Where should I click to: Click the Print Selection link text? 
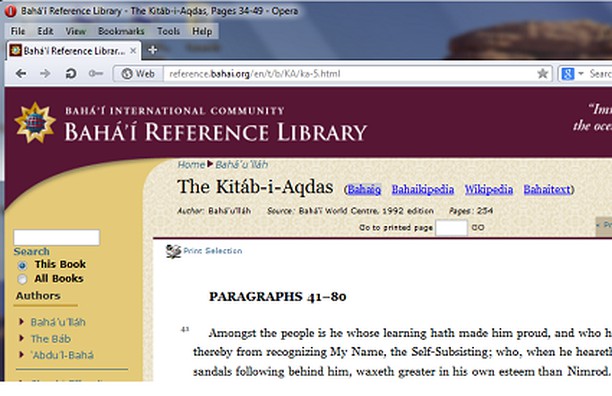(x=213, y=251)
